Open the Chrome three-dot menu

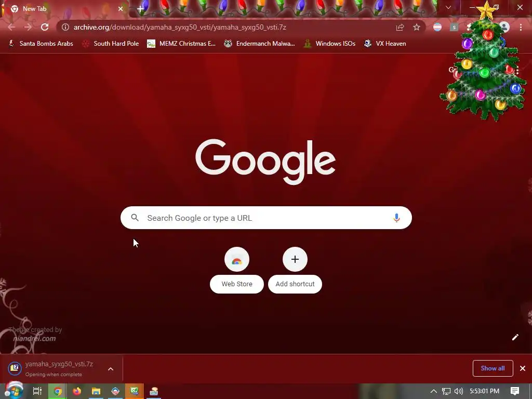pyautogui.click(x=521, y=27)
